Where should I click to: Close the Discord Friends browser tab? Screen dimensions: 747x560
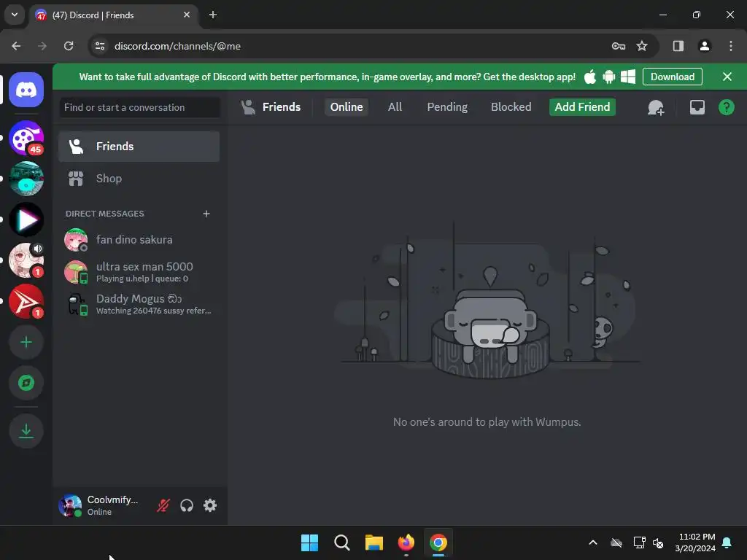click(187, 15)
